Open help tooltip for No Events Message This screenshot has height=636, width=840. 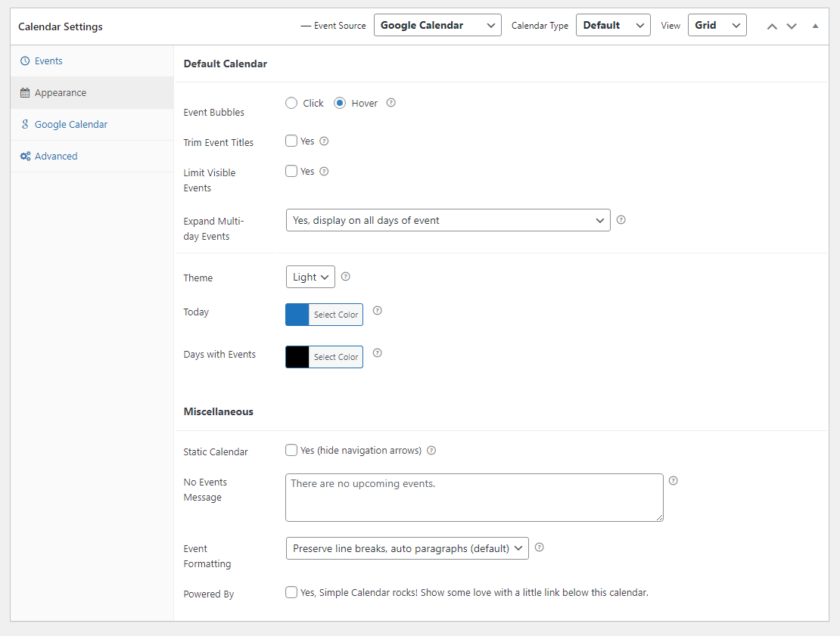point(674,481)
